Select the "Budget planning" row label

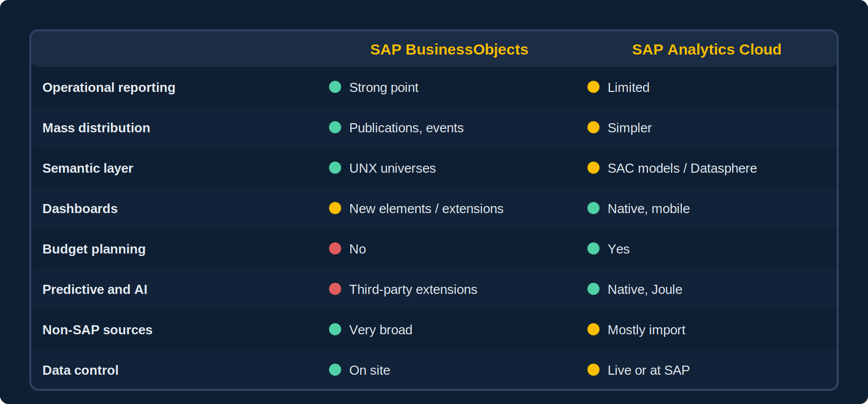tap(94, 249)
